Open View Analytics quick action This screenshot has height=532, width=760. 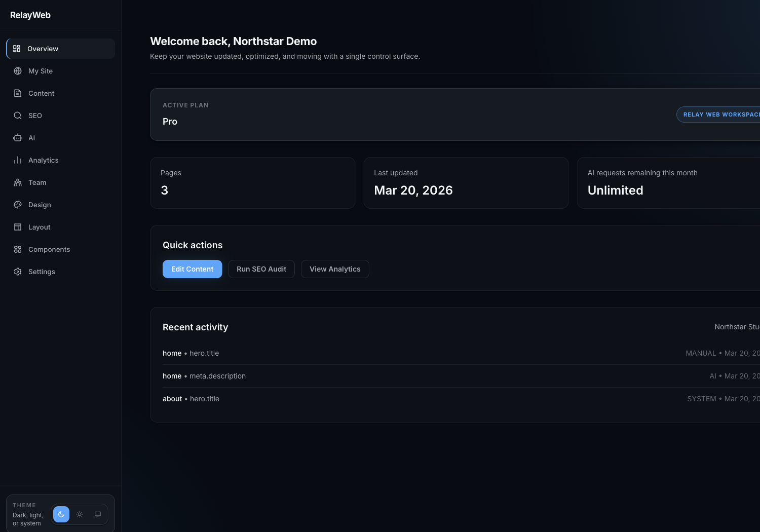tap(335, 269)
